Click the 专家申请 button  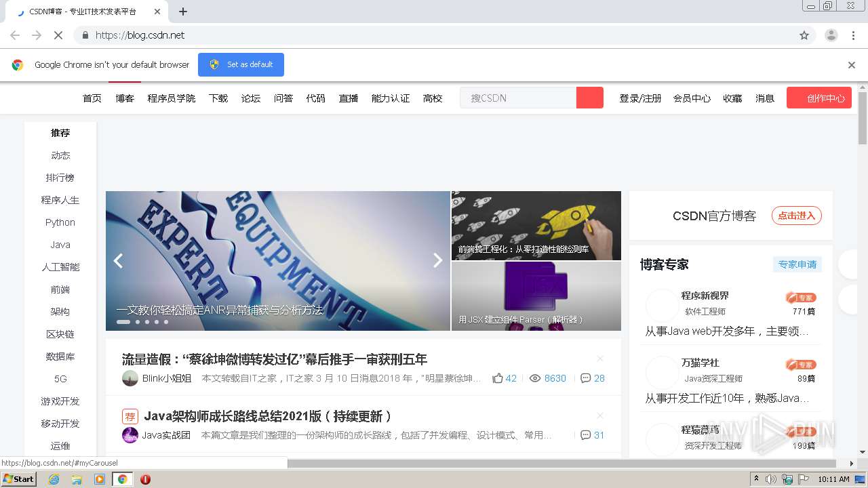click(797, 264)
